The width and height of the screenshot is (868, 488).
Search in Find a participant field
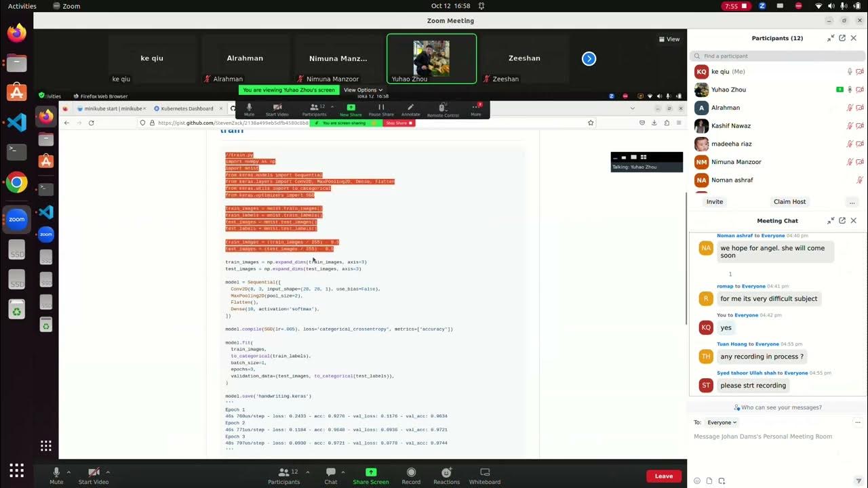pyautogui.click(x=777, y=56)
